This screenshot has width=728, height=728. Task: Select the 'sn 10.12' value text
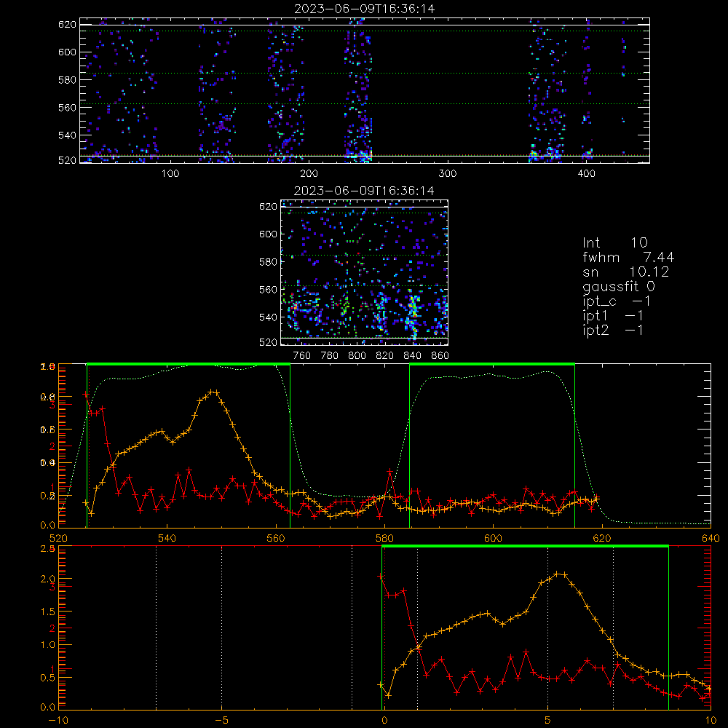[626, 272]
